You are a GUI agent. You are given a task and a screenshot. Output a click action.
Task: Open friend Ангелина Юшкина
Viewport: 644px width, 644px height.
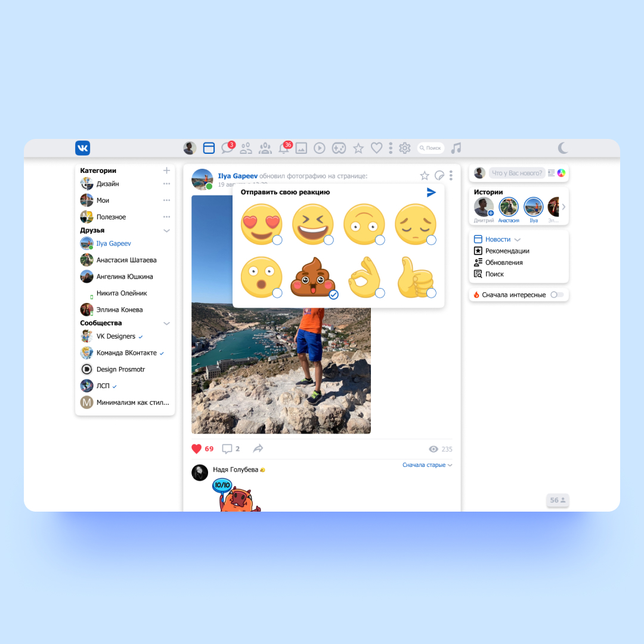117,277
